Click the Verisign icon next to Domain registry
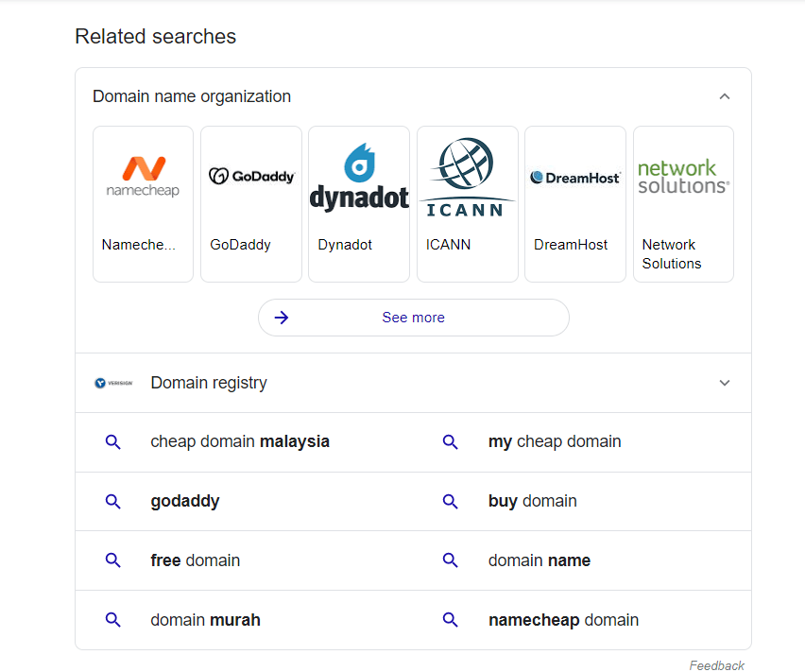Image resolution: width=805 pixels, height=672 pixels. (x=112, y=382)
